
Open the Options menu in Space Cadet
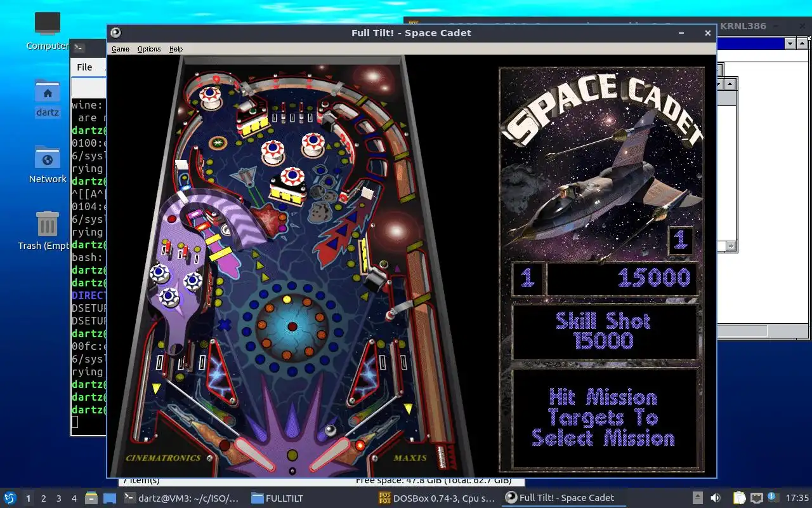pos(149,49)
